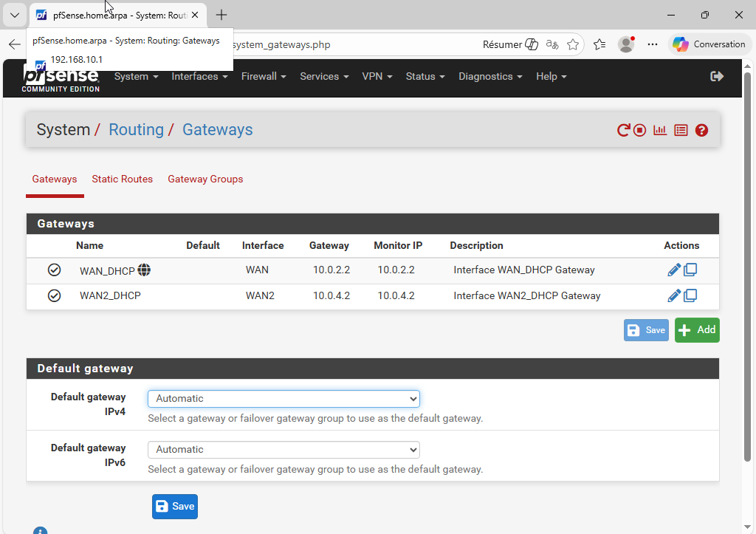Click the green Add gateway button

point(696,330)
